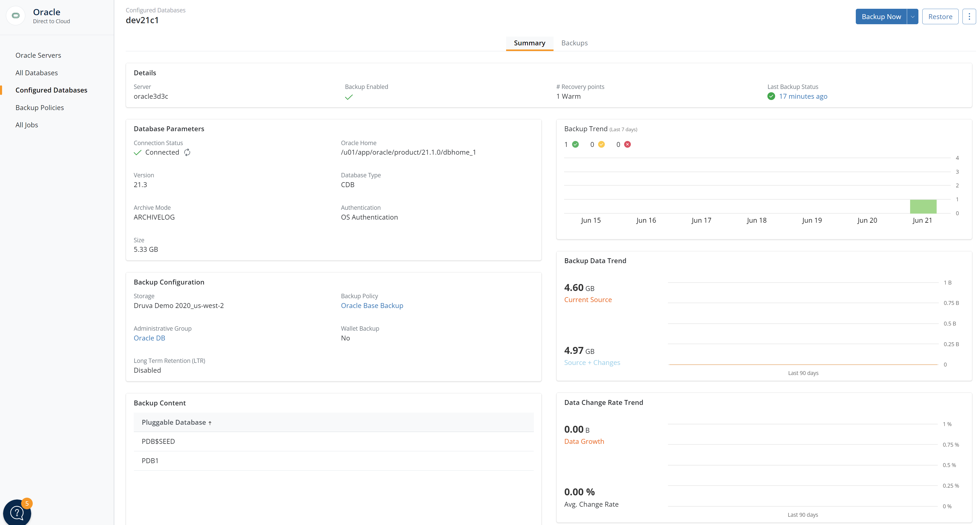Click the last backup status green check icon
This screenshot has width=980, height=525.
point(771,96)
